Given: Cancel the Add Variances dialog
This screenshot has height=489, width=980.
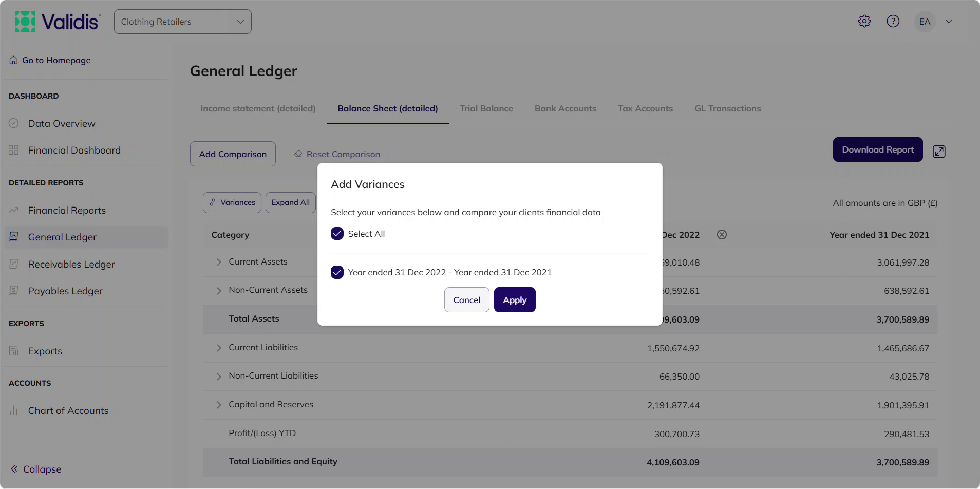Looking at the screenshot, I should click(x=466, y=299).
